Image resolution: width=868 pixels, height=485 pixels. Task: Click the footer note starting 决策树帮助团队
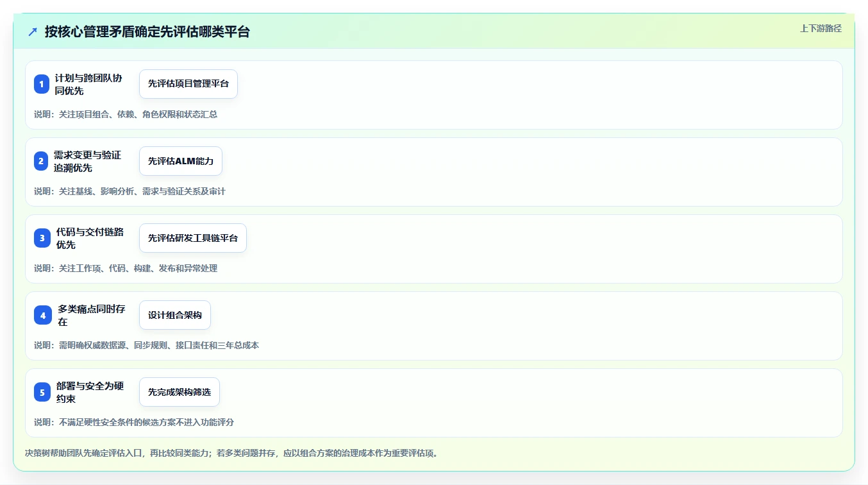click(231, 453)
